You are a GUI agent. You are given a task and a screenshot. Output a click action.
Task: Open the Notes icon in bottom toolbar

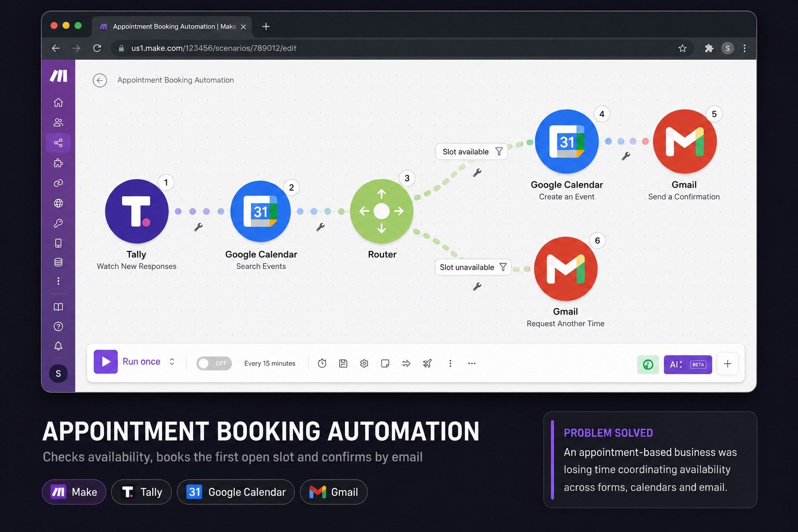385,363
